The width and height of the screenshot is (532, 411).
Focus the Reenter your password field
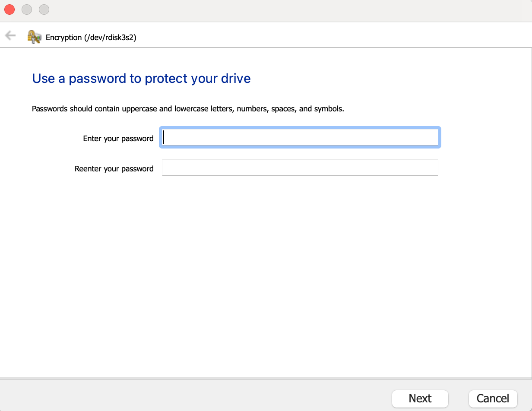pyautogui.click(x=300, y=168)
